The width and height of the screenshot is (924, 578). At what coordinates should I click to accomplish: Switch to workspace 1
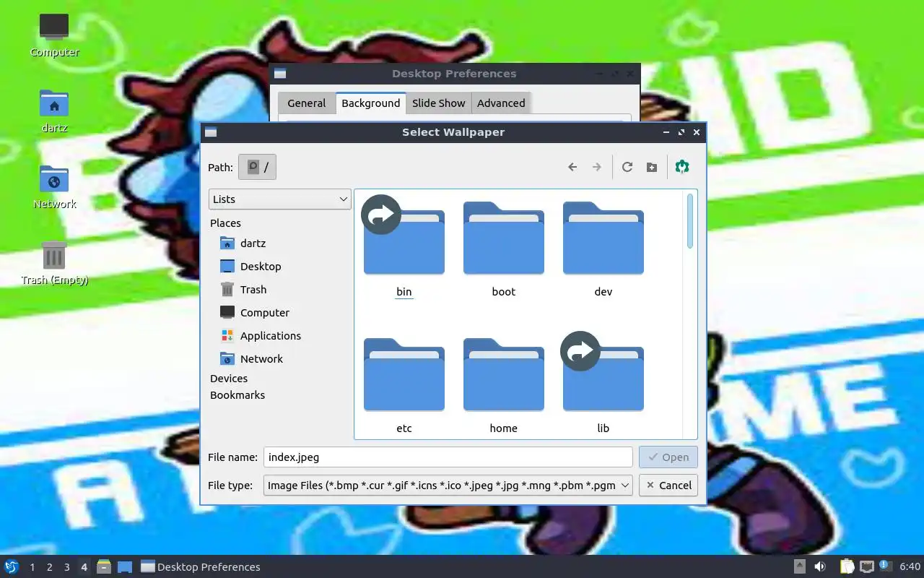click(x=32, y=567)
